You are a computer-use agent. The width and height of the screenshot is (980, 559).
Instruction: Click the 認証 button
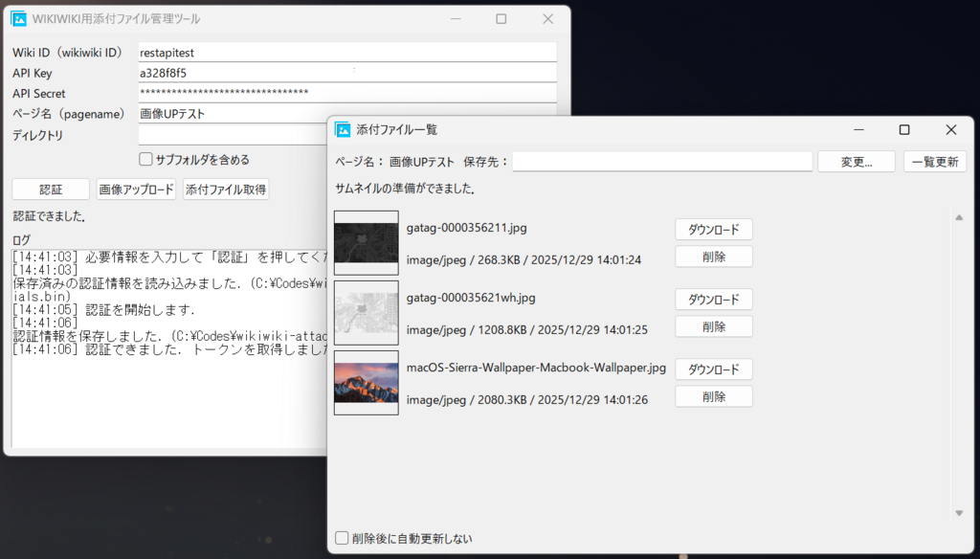click(51, 190)
